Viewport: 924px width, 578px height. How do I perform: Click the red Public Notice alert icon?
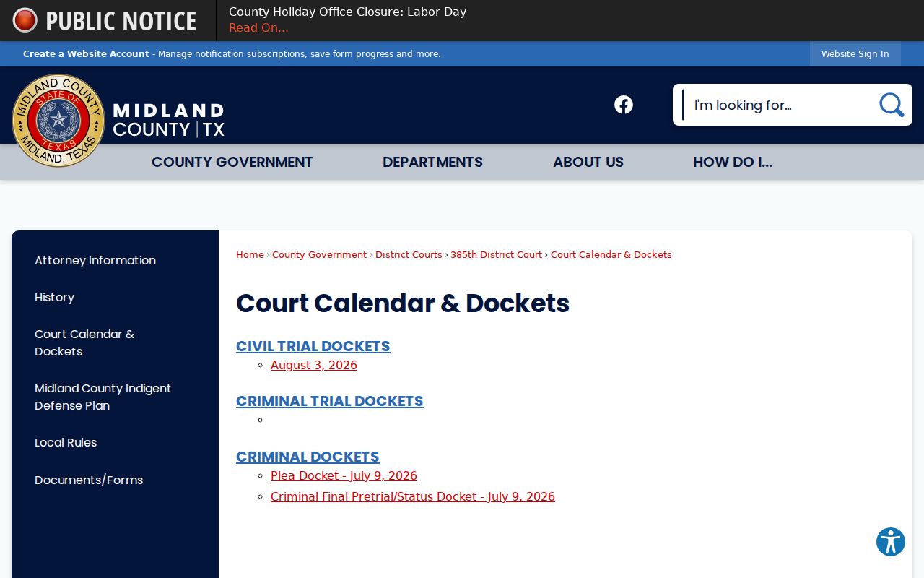pyautogui.click(x=25, y=20)
